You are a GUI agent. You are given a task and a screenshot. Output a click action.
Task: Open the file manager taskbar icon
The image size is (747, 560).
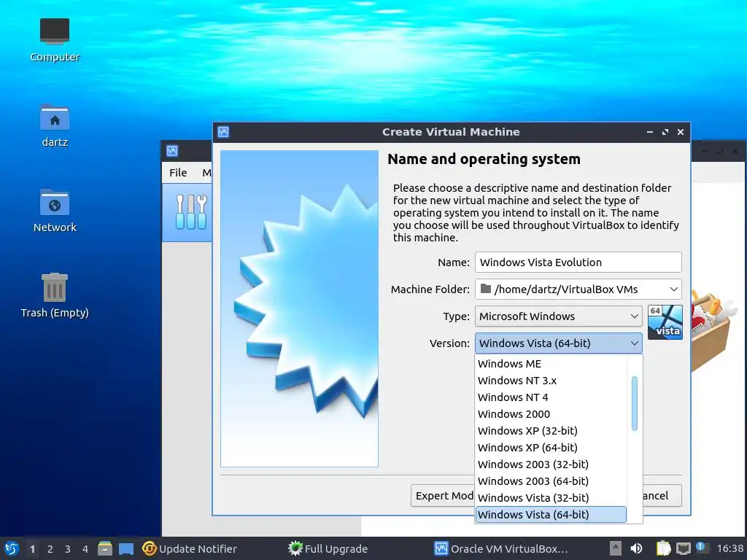click(x=105, y=548)
